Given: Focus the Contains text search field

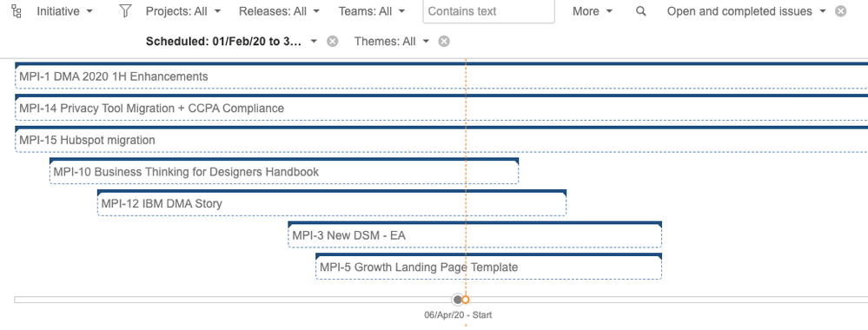Looking at the screenshot, I should click(x=489, y=11).
